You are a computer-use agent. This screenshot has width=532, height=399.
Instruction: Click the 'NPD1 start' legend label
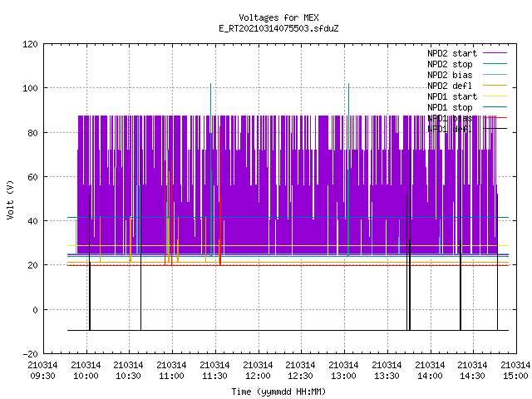tap(452, 96)
